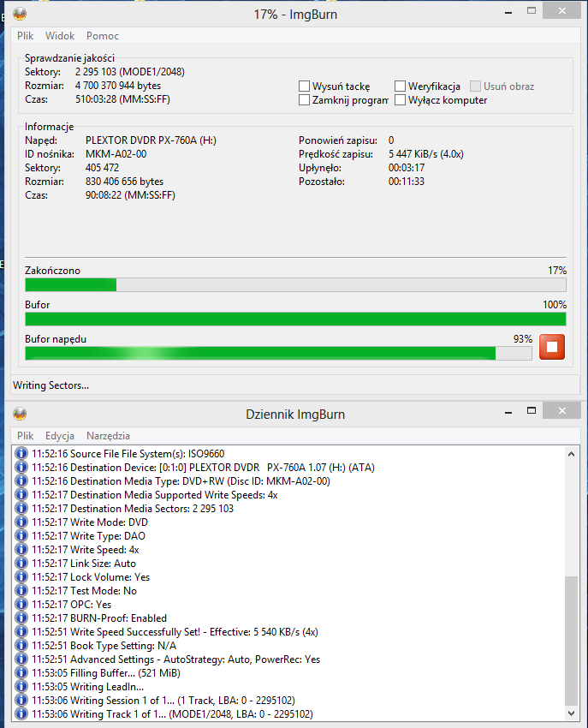Maximize the Dziennik ImgBurn window

click(x=532, y=410)
